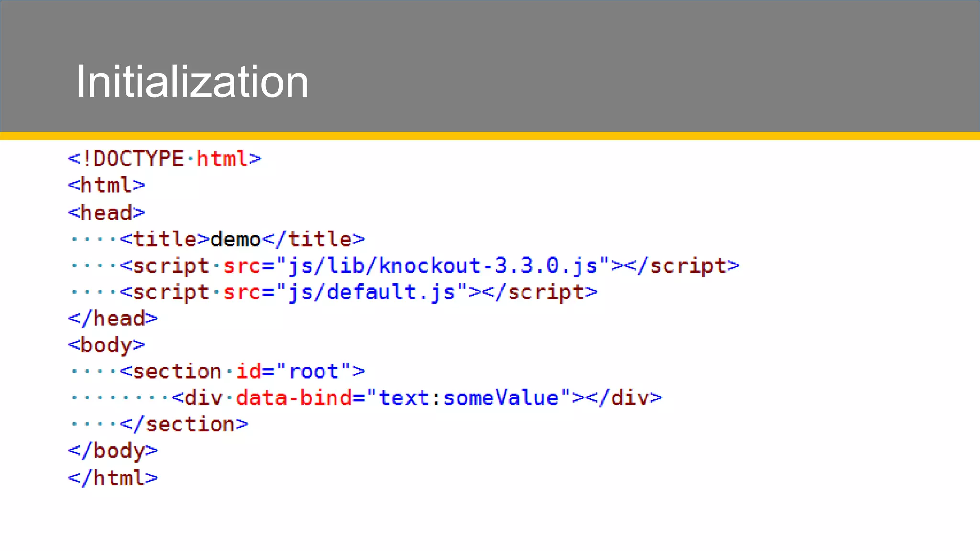Click the "<!DOCTYPE html>" code line
The height and width of the screenshot is (551, 980).
click(165, 159)
